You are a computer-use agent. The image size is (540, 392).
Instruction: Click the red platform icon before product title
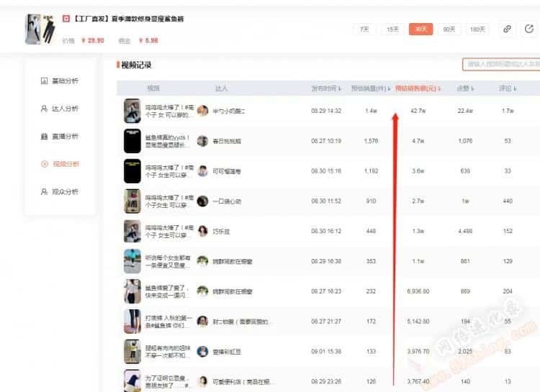[66, 19]
